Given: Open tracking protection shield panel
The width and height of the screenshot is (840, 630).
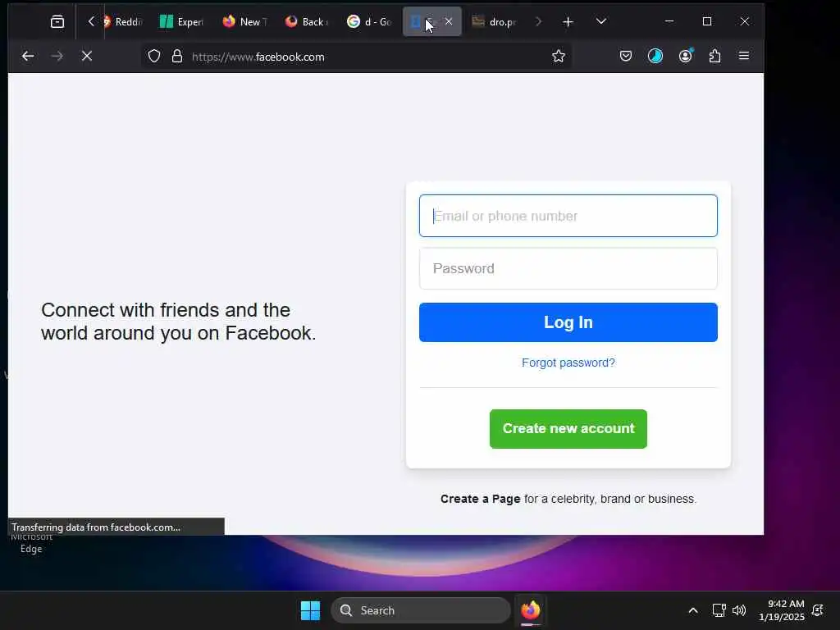Looking at the screenshot, I should pos(154,57).
